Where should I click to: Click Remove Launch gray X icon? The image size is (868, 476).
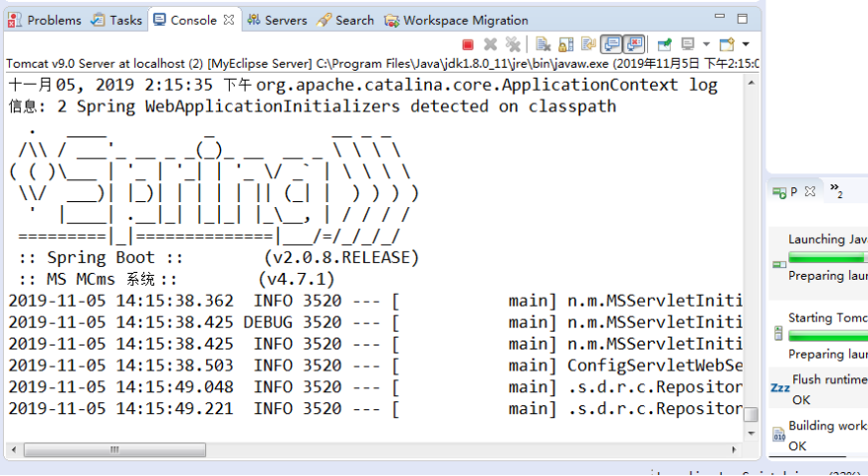point(490,44)
